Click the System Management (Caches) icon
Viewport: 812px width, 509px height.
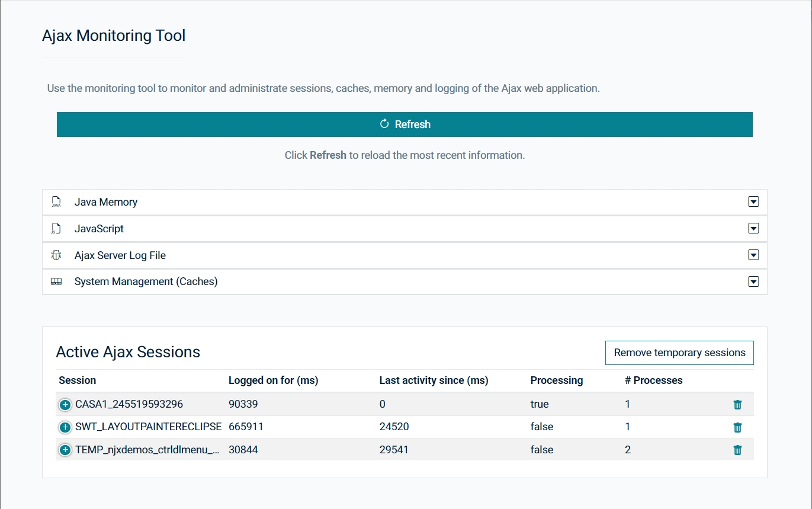coord(56,281)
